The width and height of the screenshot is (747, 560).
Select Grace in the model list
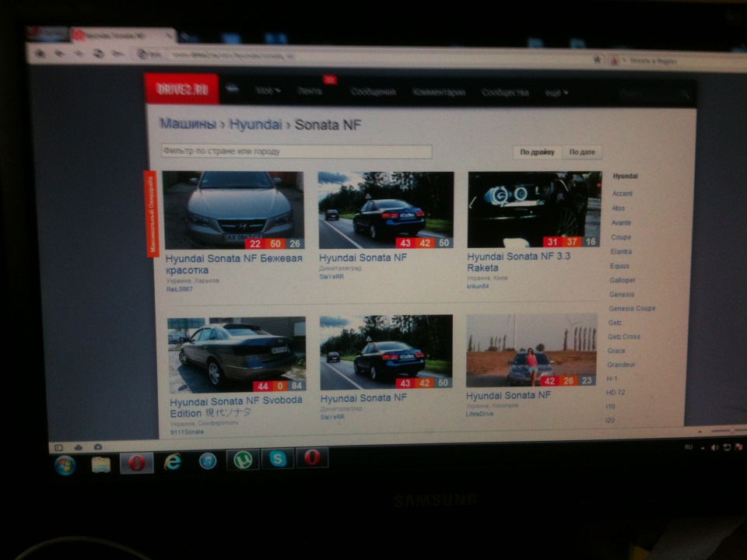616,351
